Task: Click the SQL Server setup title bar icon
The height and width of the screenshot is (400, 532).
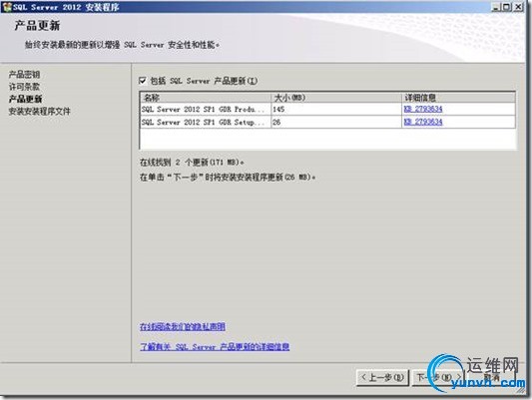Action: [x=7, y=7]
